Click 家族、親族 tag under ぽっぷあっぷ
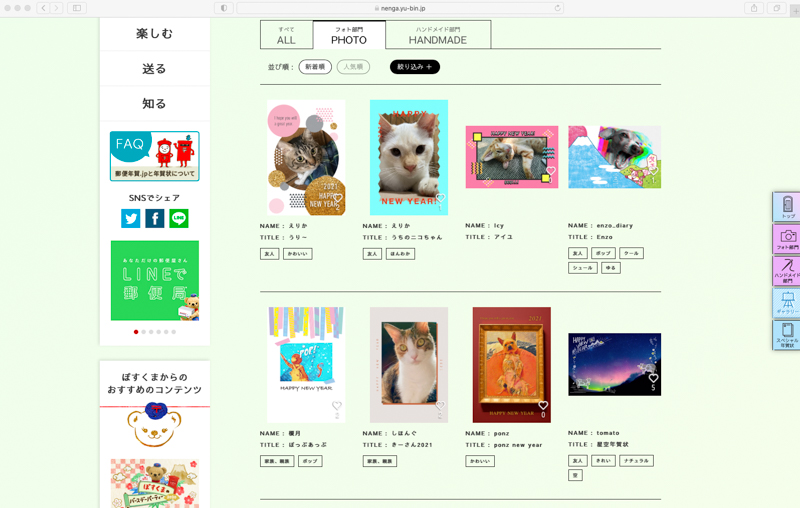 point(277,461)
